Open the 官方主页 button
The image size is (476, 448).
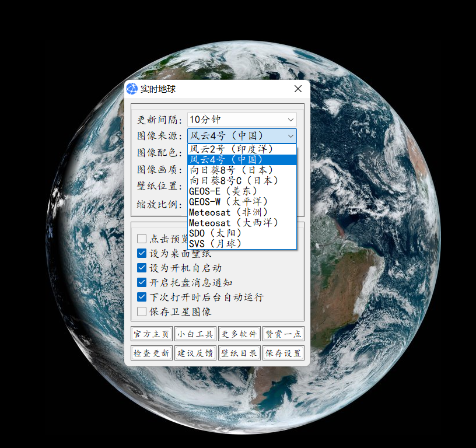(151, 334)
